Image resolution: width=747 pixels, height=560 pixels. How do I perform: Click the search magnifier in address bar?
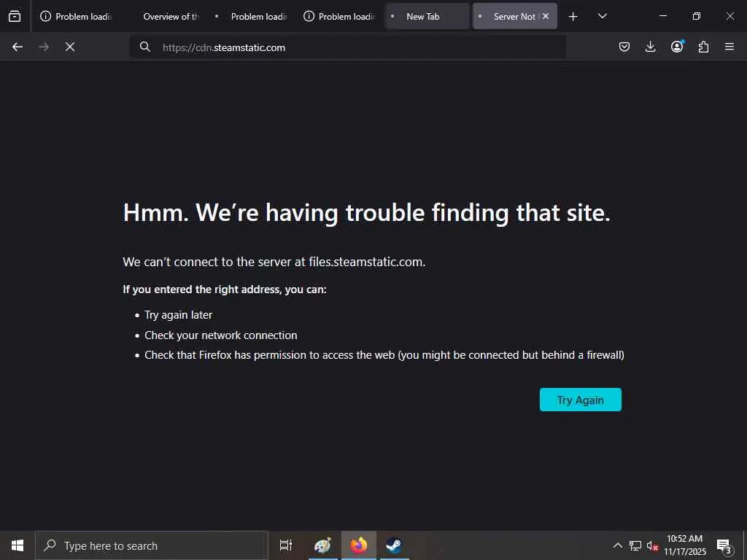[x=145, y=47]
